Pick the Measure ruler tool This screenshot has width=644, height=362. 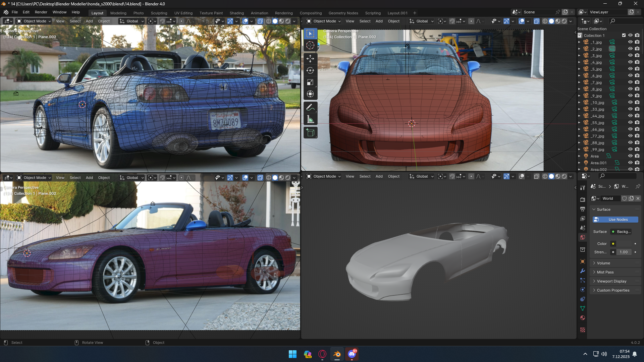coord(310,120)
